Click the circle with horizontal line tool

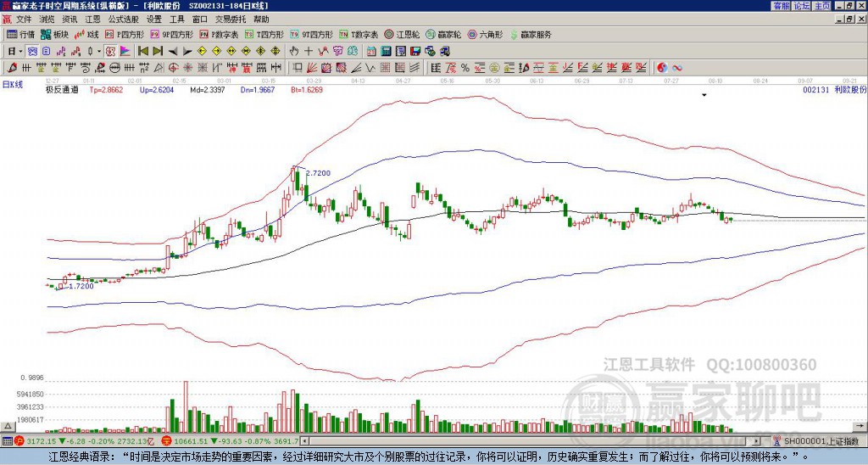pyautogui.click(x=114, y=68)
